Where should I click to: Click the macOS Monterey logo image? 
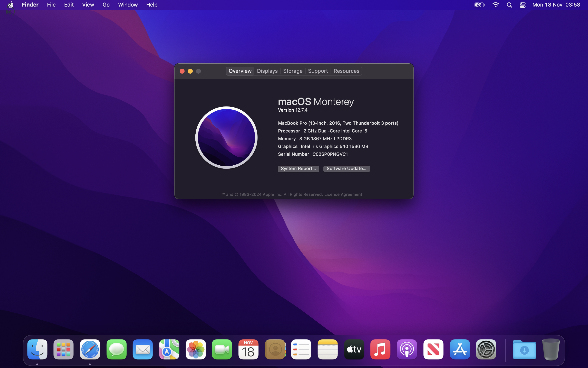(x=226, y=138)
